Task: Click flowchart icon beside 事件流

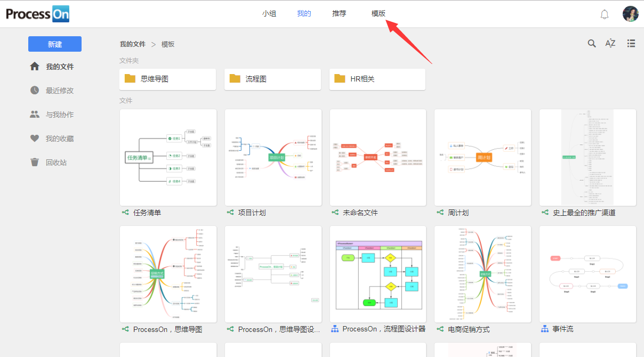Action: click(545, 329)
